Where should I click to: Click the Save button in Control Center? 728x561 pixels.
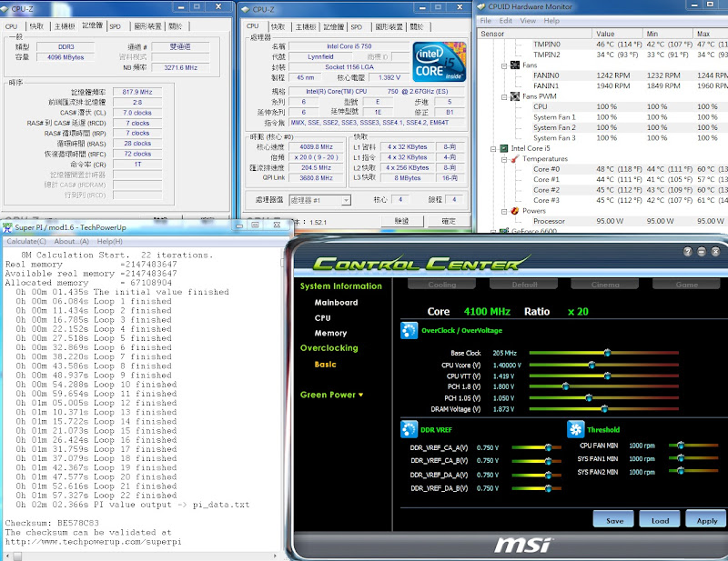point(614,521)
